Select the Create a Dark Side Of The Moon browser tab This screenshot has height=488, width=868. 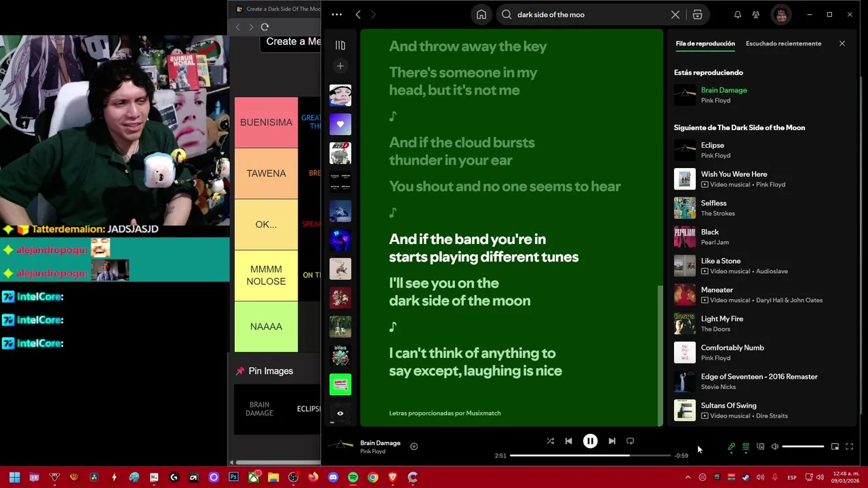click(278, 9)
